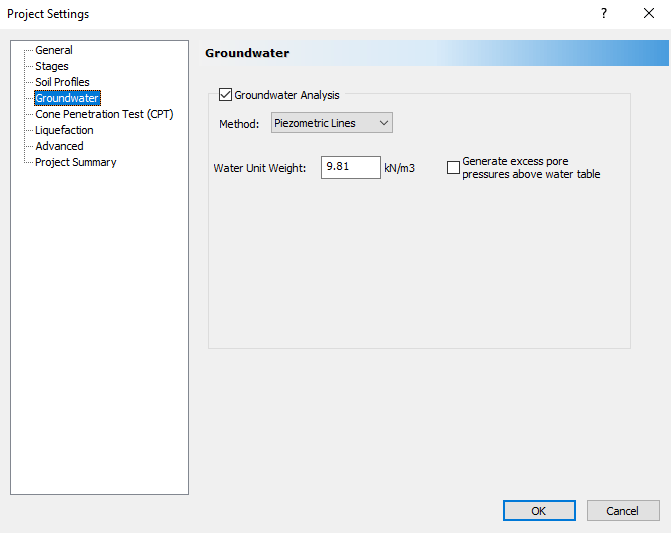671x533 pixels.
Task: Go to the Soil Profiles section
Action: click(62, 82)
